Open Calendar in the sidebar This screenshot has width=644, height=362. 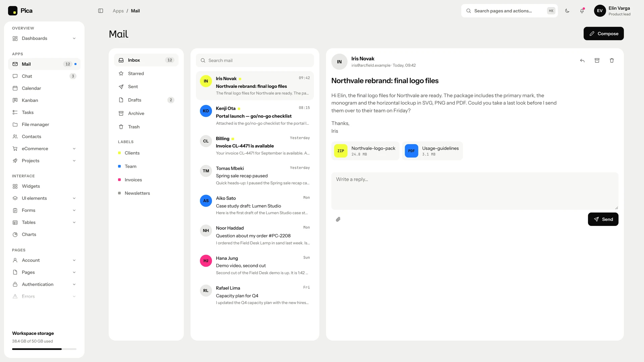(44, 88)
